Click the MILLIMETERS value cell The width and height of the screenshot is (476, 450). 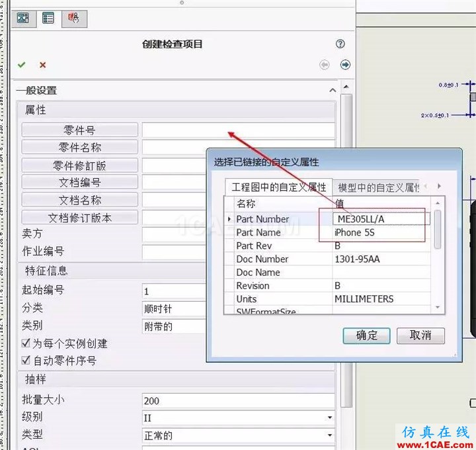[381, 299]
